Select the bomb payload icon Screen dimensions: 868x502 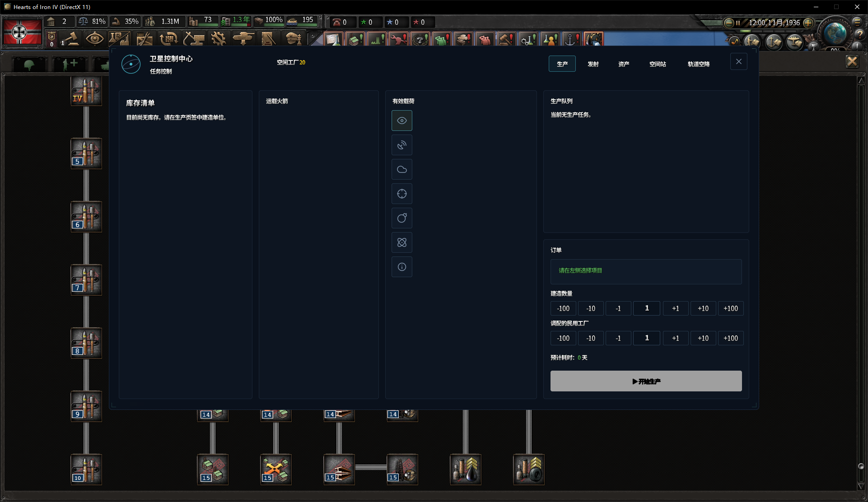pos(402,218)
